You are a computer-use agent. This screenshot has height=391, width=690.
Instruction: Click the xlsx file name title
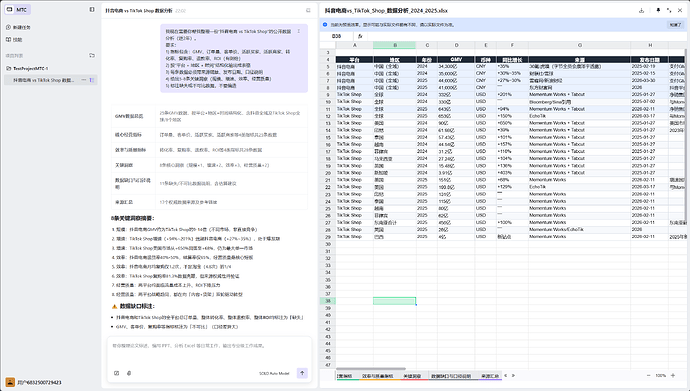coord(386,10)
